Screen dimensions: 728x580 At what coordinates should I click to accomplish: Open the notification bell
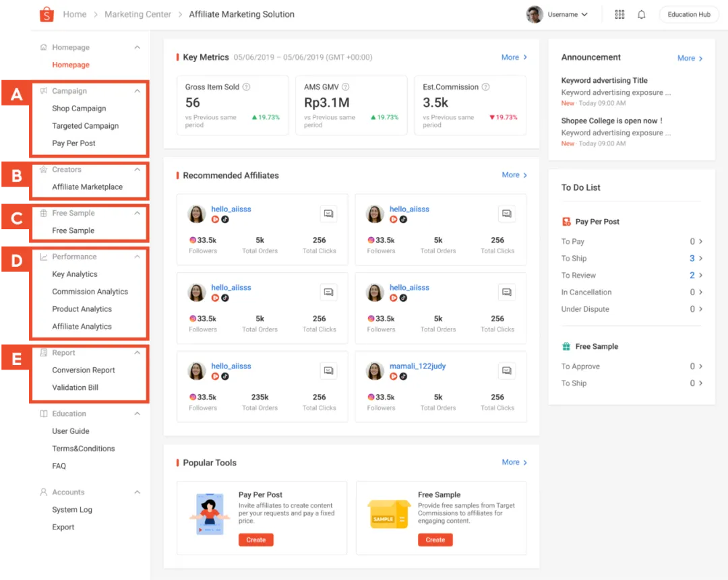[x=641, y=14]
